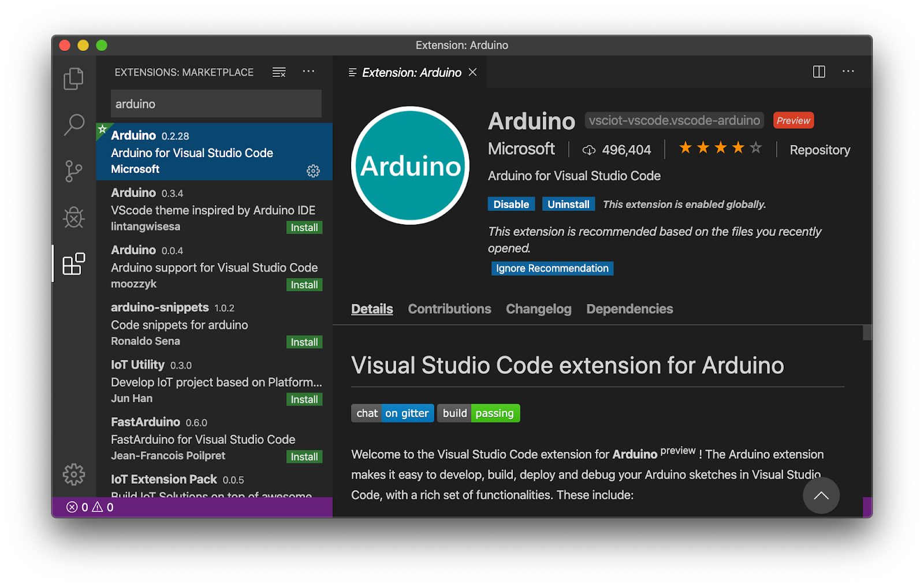
Task: Open the Debug view in activity bar
Action: point(73,217)
